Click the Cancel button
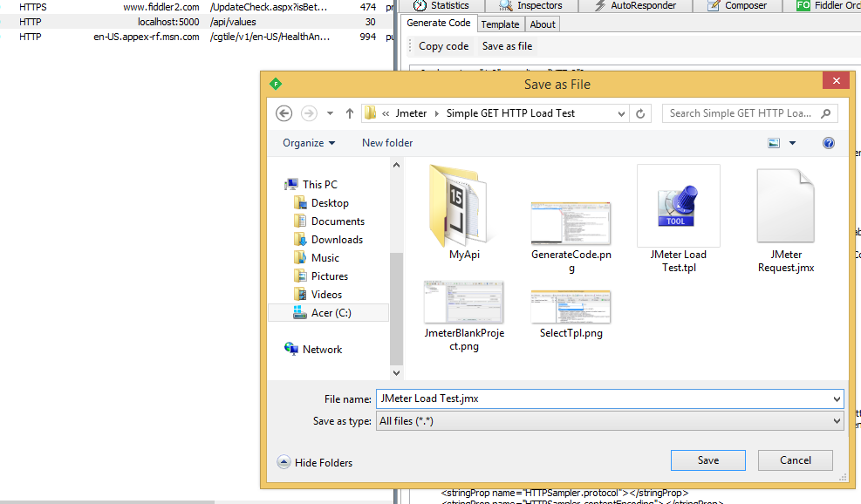Image resolution: width=861 pixels, height=504 pixels. tap(795, 460)
